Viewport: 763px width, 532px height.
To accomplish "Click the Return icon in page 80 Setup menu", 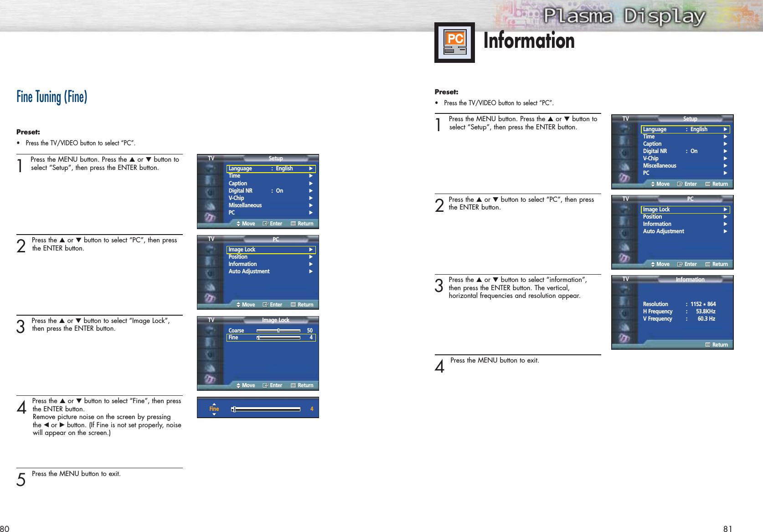I will click(294, 224).
